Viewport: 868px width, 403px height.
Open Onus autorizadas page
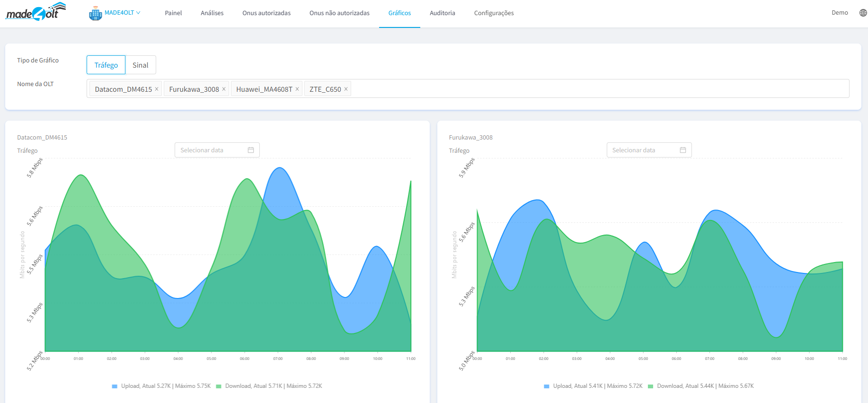pos(266,13)
